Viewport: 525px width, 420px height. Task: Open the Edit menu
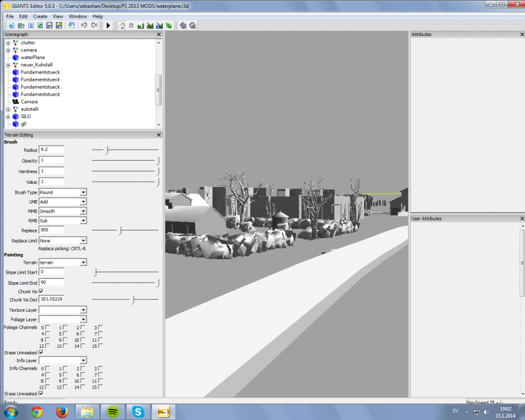point(24,16)
